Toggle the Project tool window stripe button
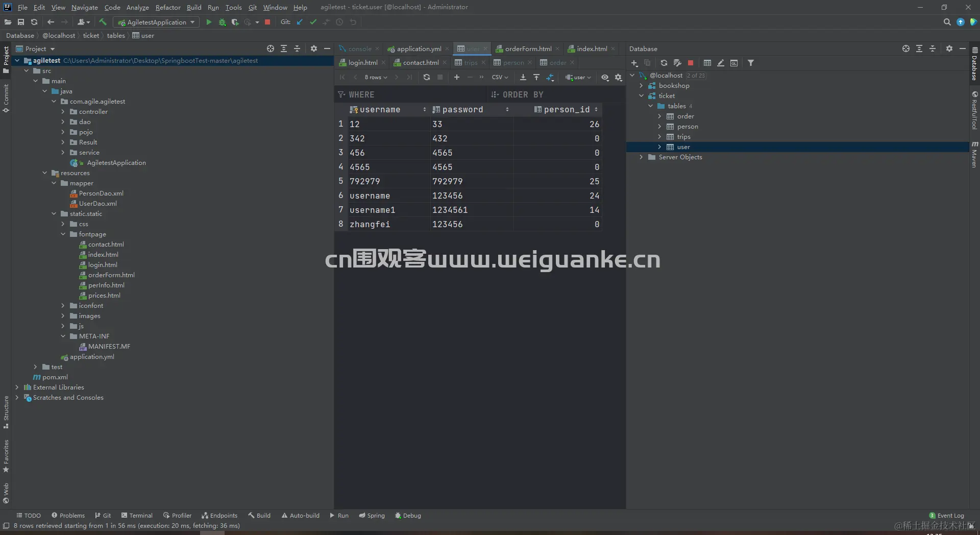This screenshot has height=535, width=980. click(x=6, y=59)
